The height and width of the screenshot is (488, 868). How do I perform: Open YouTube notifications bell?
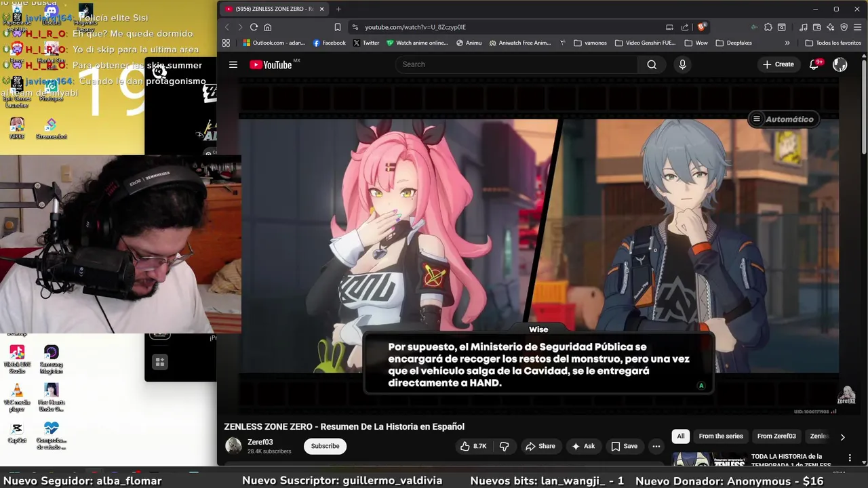[814, 64]
